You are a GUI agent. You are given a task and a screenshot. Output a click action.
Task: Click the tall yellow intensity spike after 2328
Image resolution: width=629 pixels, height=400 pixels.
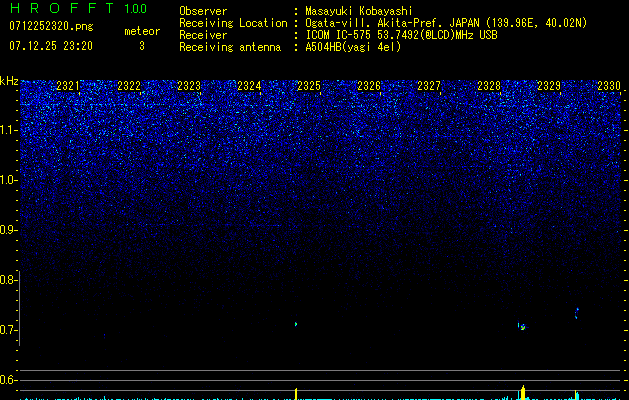[523, 392]
